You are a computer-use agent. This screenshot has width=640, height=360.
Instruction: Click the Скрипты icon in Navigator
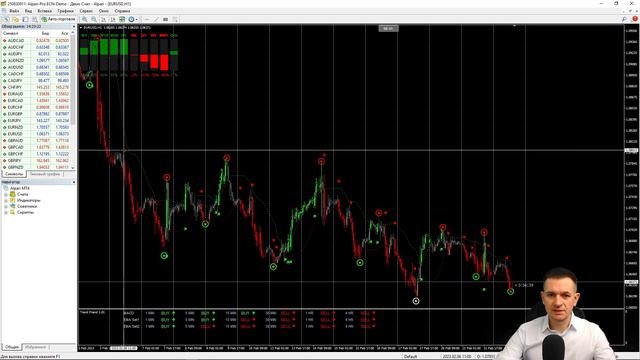pos(12,212)
